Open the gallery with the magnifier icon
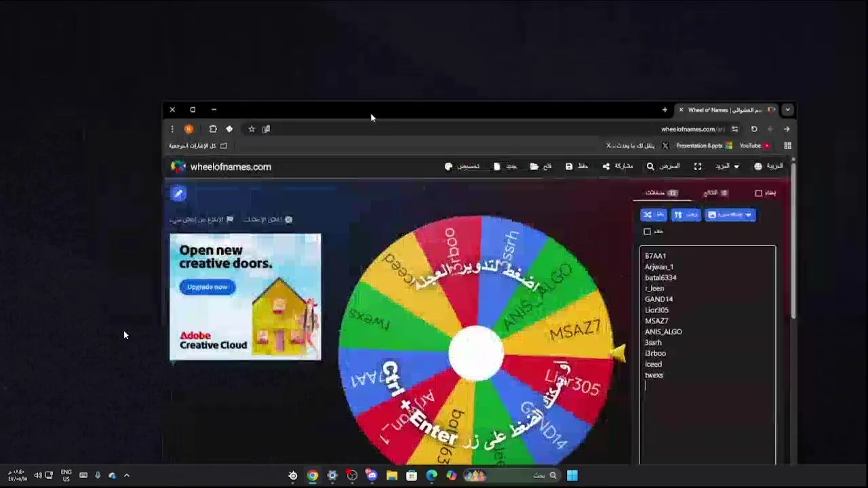 coord(650,167)
